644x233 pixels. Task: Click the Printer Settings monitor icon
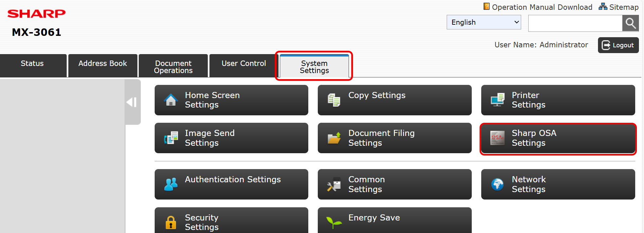point(497,100)
